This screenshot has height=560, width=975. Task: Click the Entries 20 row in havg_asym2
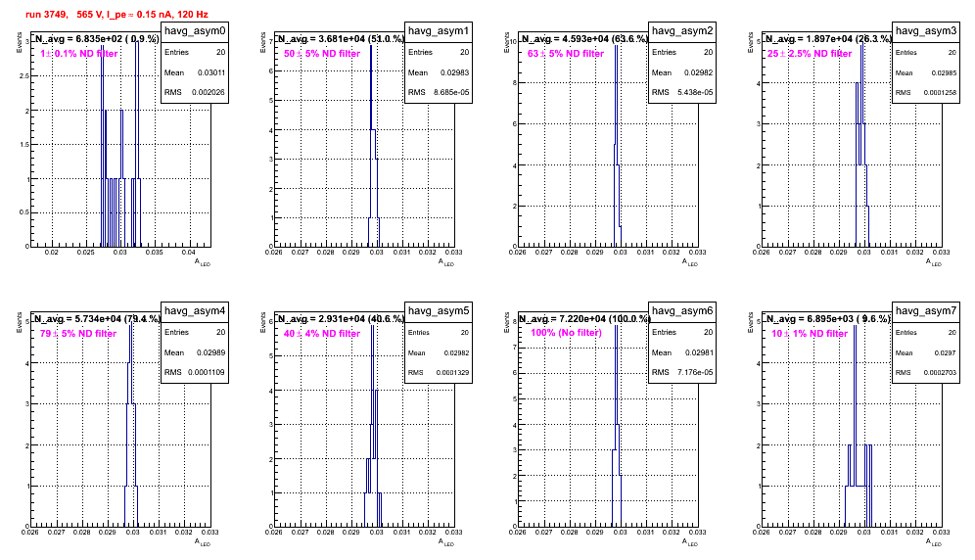pos(682,52)
